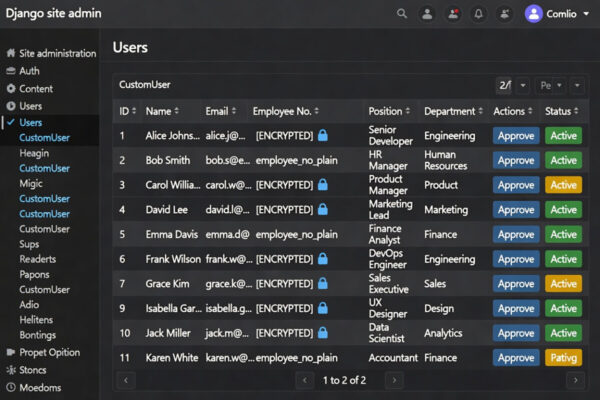Click the Auth sidebar icon

pos(11,71)
